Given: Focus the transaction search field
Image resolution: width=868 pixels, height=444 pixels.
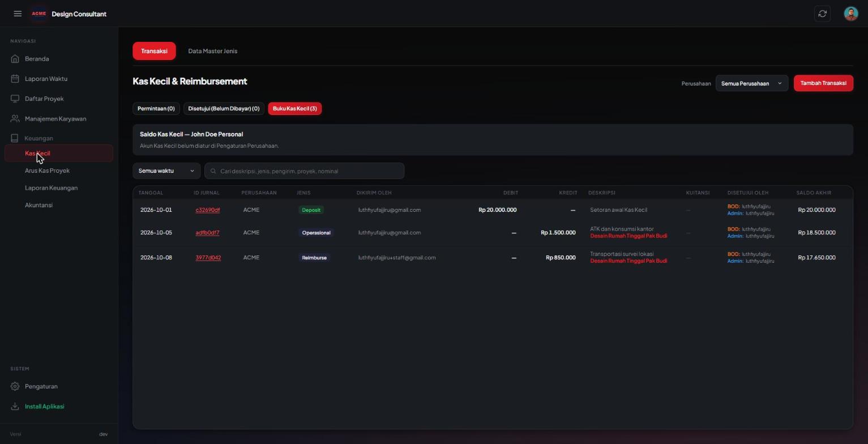Looking at the screenshot, I should (304, 171).
